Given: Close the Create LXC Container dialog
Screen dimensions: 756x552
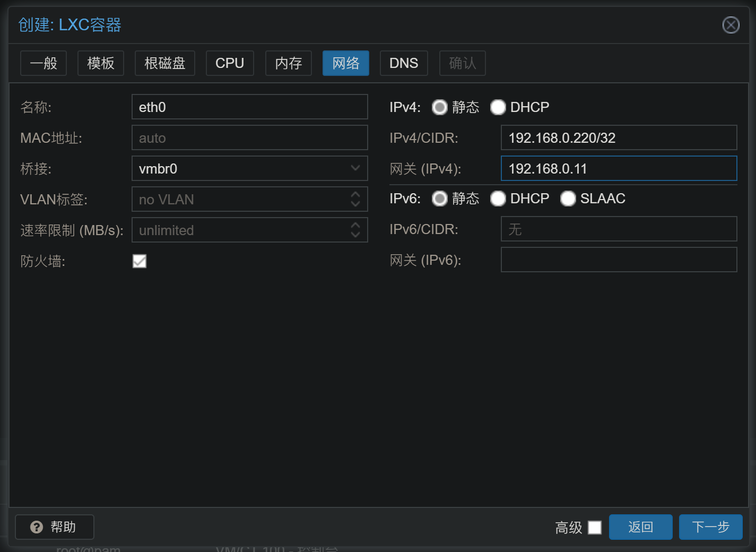Looking at the screenshot, I should (x=731, y=25).
